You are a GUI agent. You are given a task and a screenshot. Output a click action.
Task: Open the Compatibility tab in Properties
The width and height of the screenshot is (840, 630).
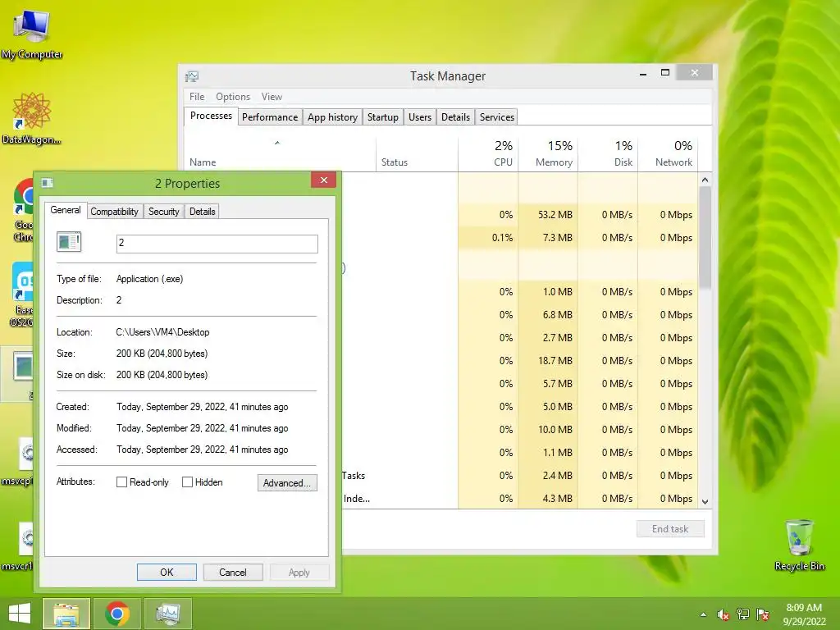[x=114, y=211]
